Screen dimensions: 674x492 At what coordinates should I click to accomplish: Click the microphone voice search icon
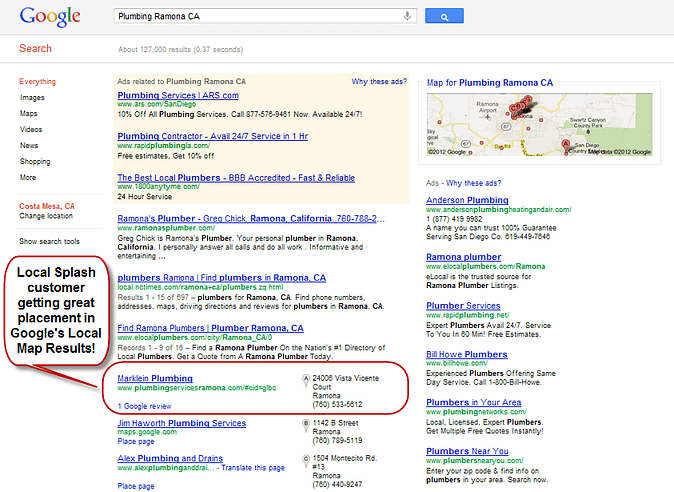coord(407,16)
